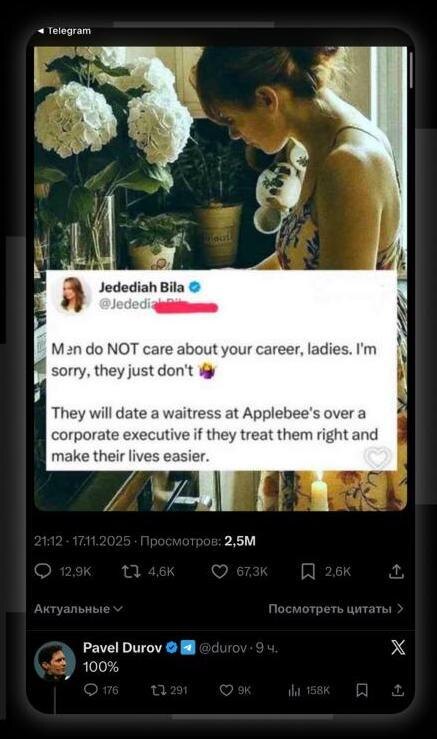Expand the Актуальные sorting dropdown
This screenshot has height=739, width=437.
click(78, 608)
